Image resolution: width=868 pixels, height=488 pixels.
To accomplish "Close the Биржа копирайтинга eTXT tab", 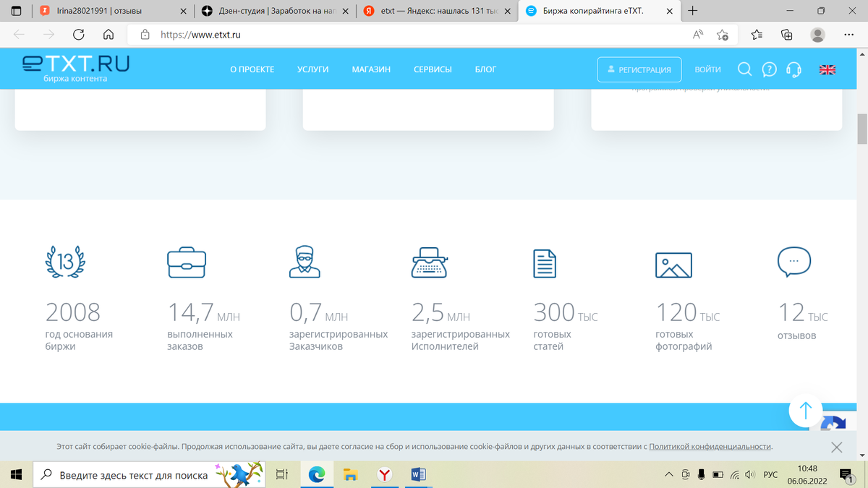I will click(668, 11).
